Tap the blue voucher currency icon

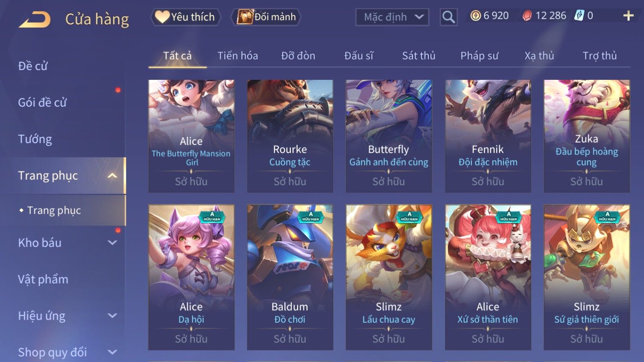579,16
